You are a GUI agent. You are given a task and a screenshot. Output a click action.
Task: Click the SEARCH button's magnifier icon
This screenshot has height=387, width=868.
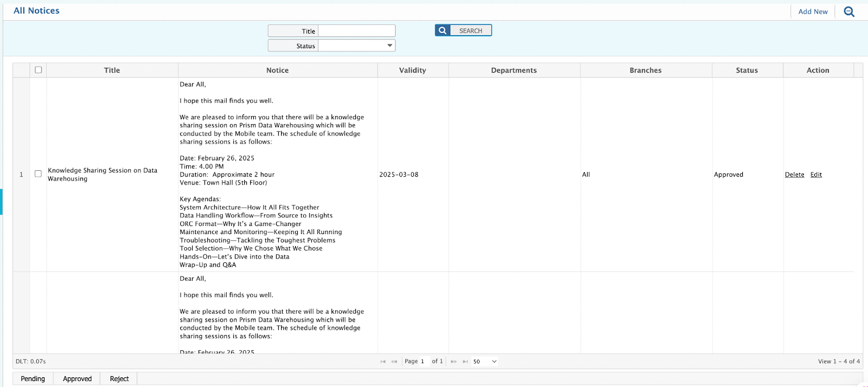pyautogui.click(x=443, y=31)
